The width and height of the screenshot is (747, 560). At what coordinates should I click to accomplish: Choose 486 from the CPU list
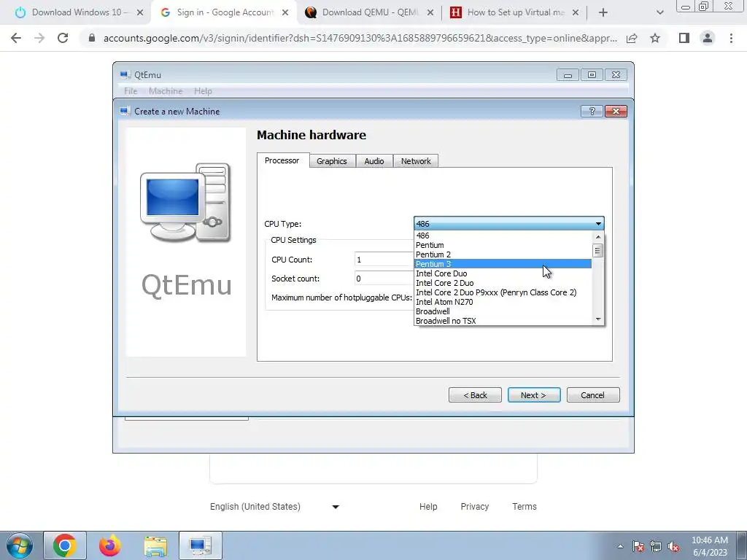503,236
